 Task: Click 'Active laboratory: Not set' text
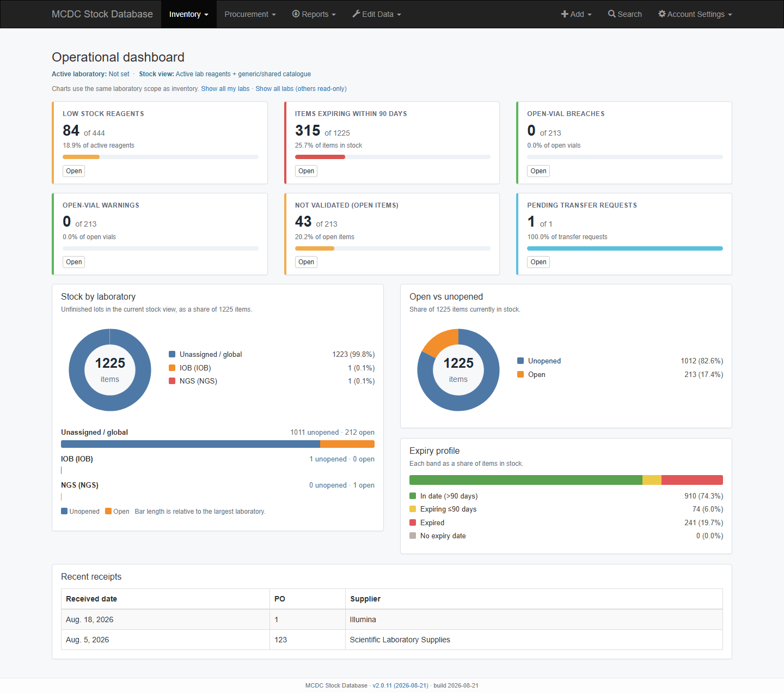90,74
